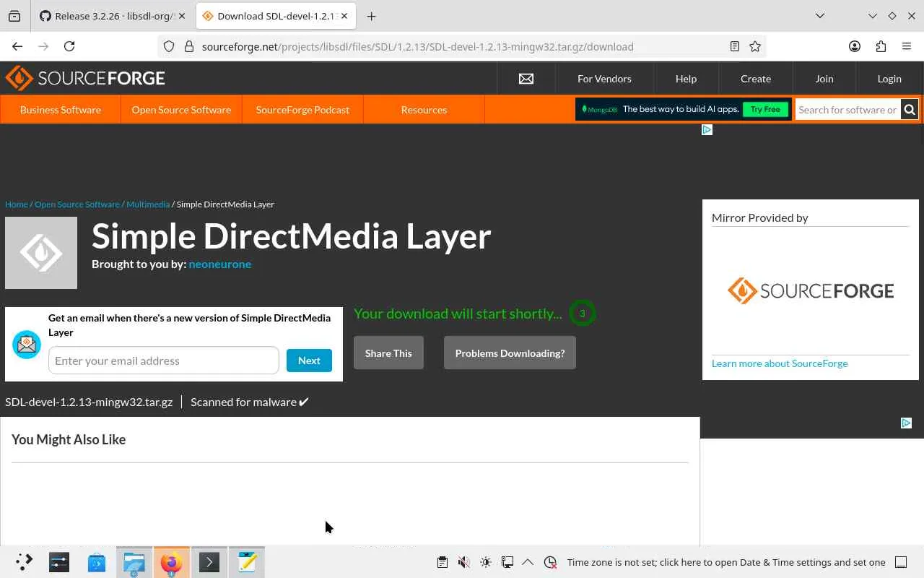Open the KDE application launcher
The width and height of the screenshot is (924, 578).
pyautogui.click(x=24, y=562)
